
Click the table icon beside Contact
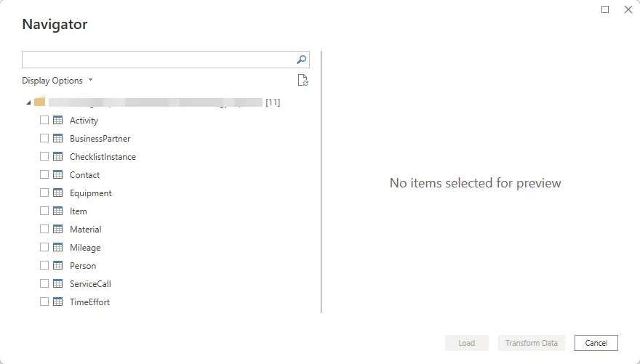pyautogui.click(x=58, y=175)
